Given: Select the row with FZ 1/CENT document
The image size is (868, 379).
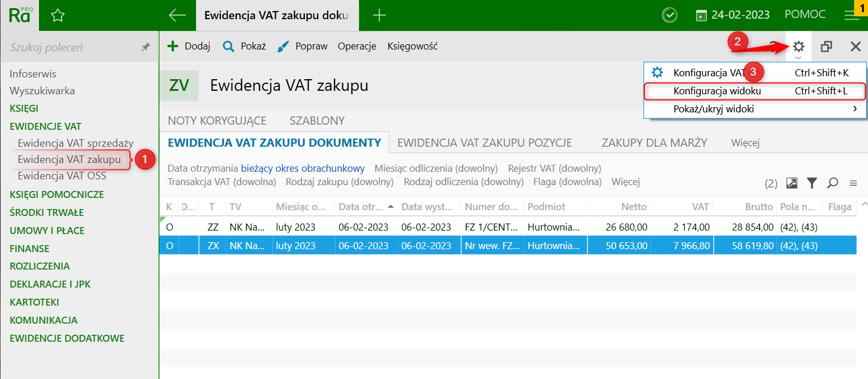Looking at the screenshot, I should 508,227.
